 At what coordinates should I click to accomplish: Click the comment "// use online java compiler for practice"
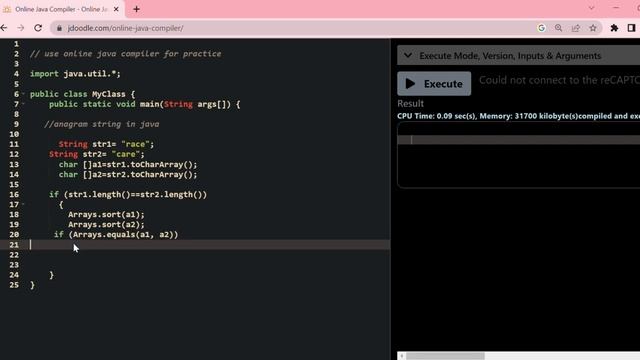(x=126, y=54)
